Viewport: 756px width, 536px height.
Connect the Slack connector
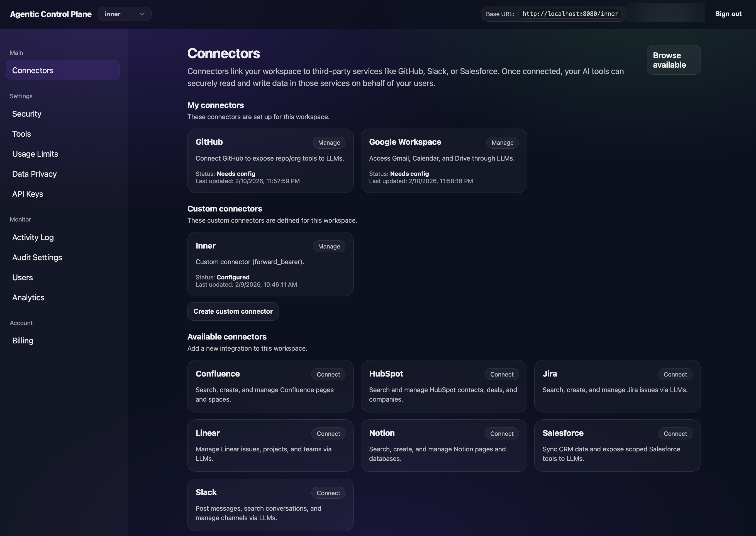328,493
